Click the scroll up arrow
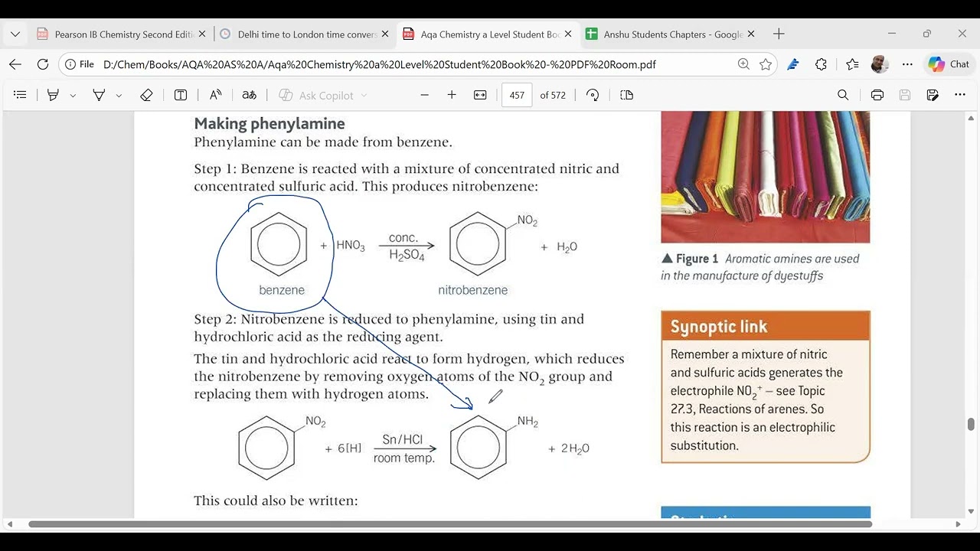980x551 pixels. click(x=971, y=119)
